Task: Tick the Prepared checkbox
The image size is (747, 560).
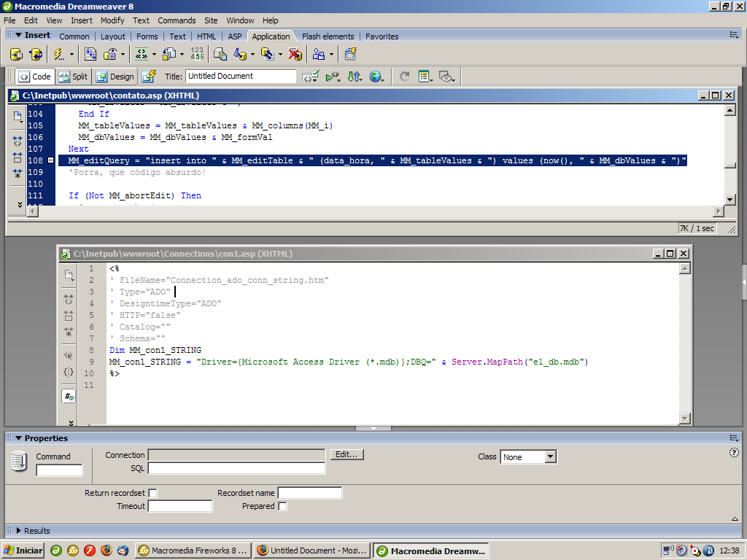Action: [282, 506]
